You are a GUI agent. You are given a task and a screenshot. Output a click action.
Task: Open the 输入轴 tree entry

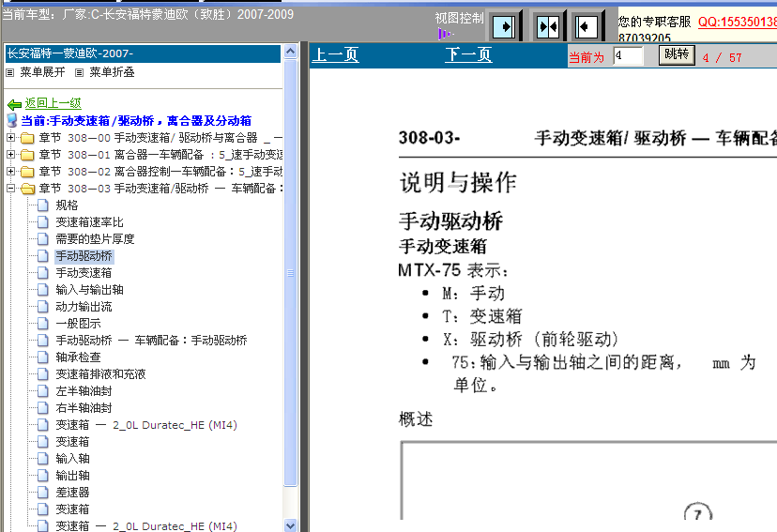(72, 458)
